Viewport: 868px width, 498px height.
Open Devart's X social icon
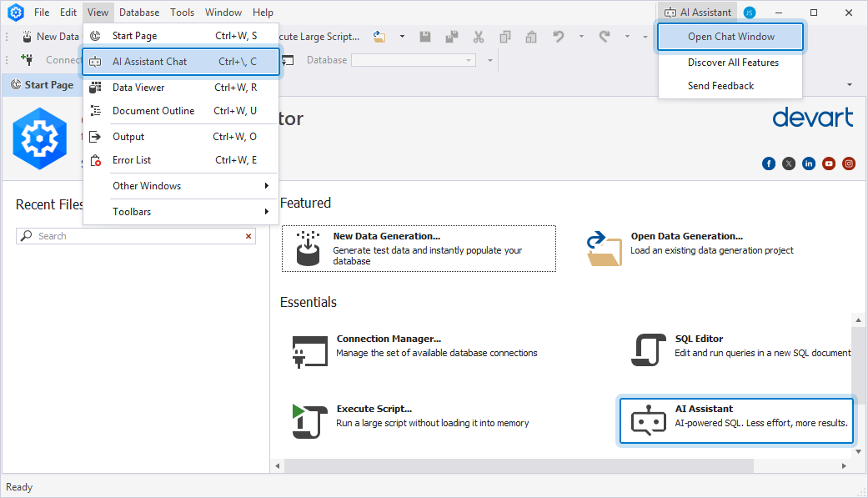789,163
